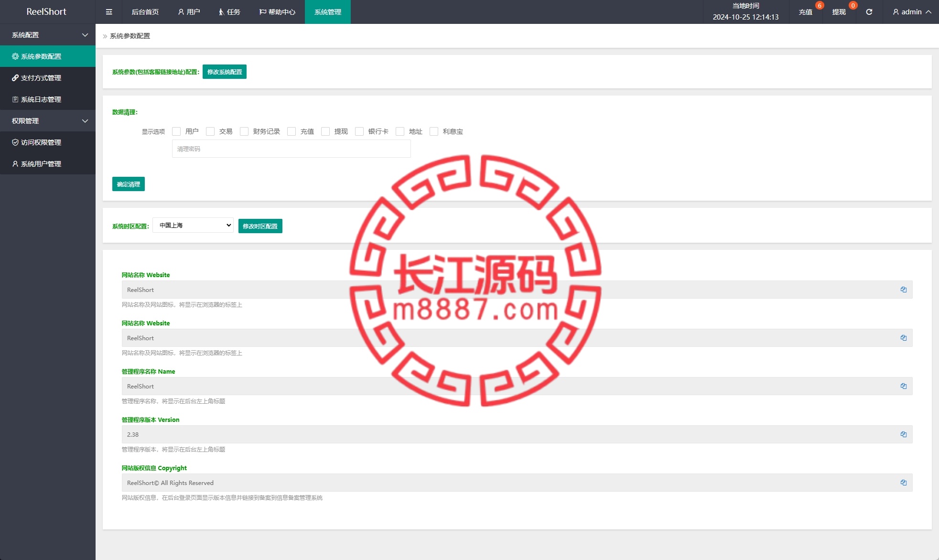Copy the 网站版权信息 Copyright field value

click(904, 483)
